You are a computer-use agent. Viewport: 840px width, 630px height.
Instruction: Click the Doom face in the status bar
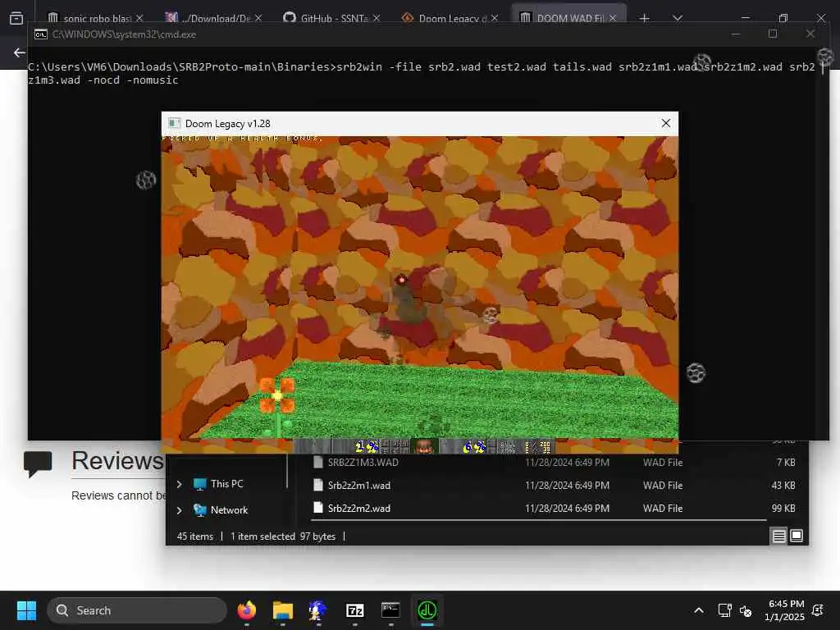(x=424, y=445)
